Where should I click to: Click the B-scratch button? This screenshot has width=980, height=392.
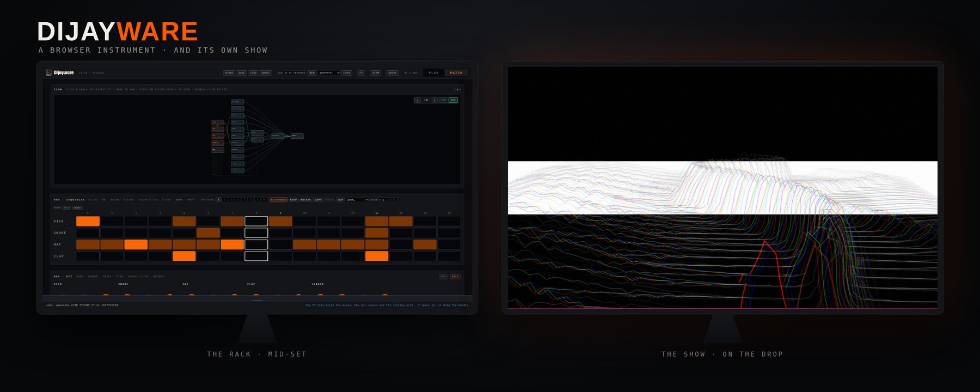tap(278, 200)
